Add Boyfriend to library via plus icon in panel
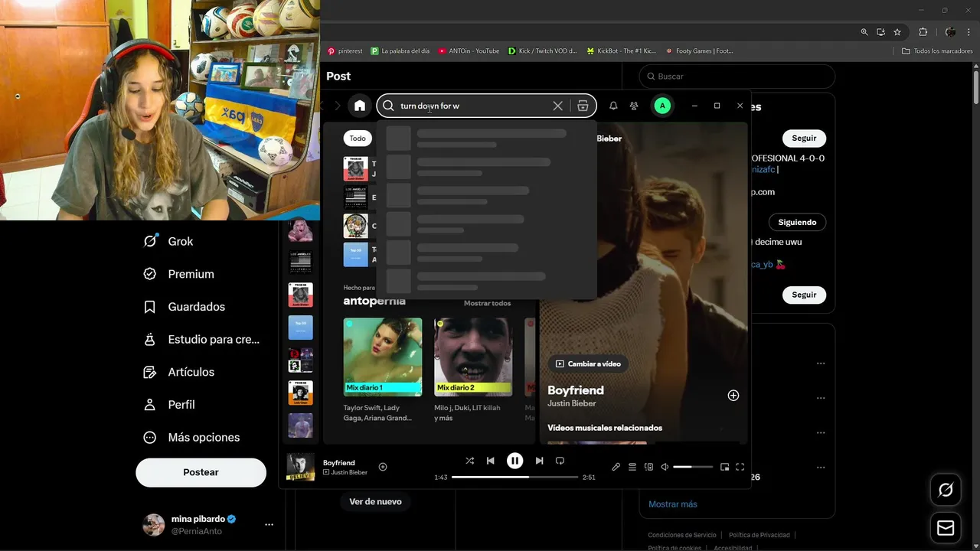 733,396
